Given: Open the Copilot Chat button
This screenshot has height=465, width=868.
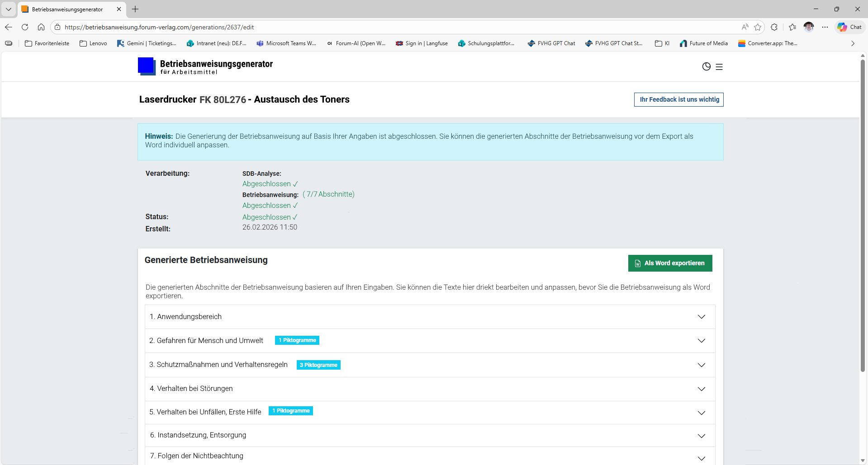Looking at the screenshot, I should click(x=849, y=27).
